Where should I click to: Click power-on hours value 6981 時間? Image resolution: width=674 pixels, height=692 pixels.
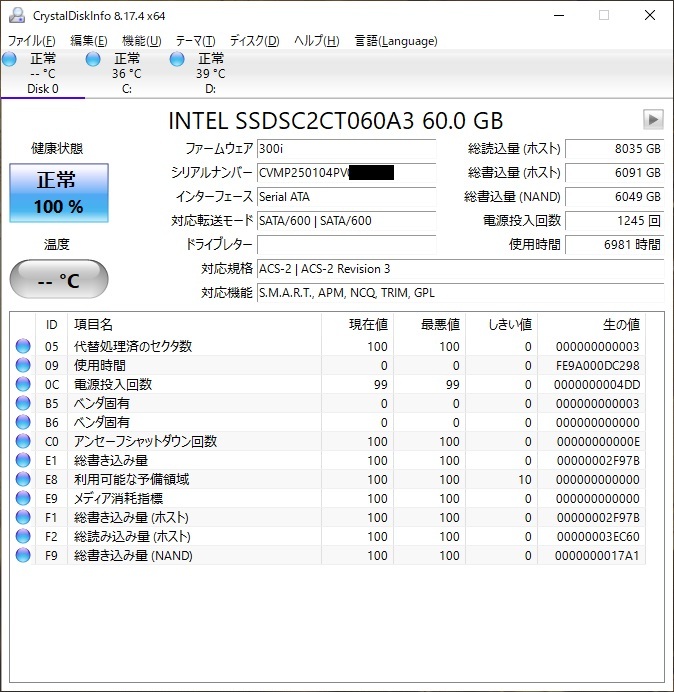614,244
